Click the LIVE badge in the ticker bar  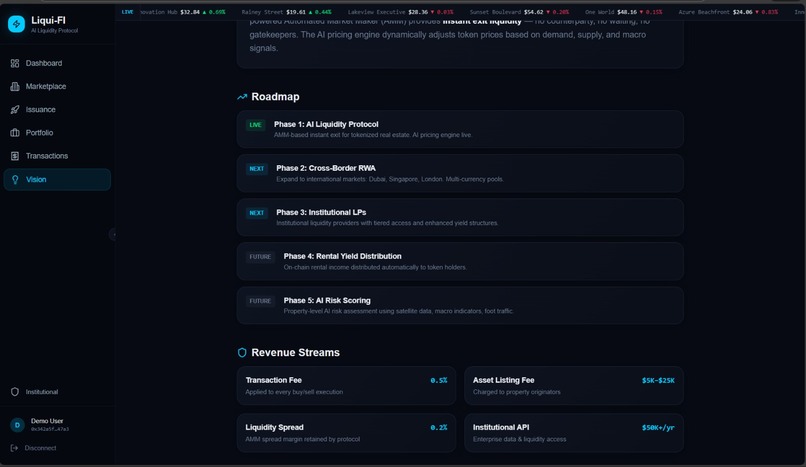pyautogui.click(x=127, y=12)
